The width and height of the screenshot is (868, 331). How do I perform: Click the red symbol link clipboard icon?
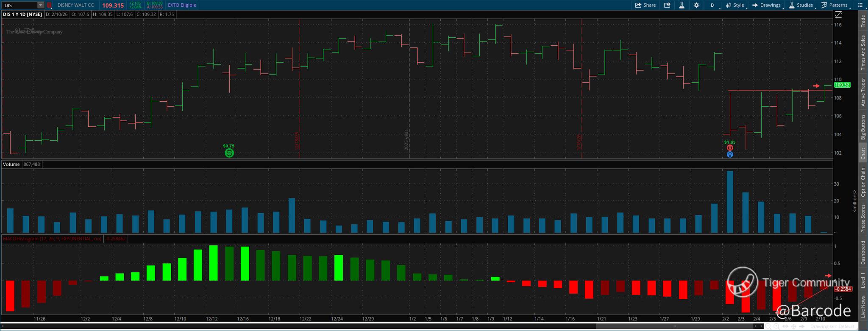[x=49, y=5]
